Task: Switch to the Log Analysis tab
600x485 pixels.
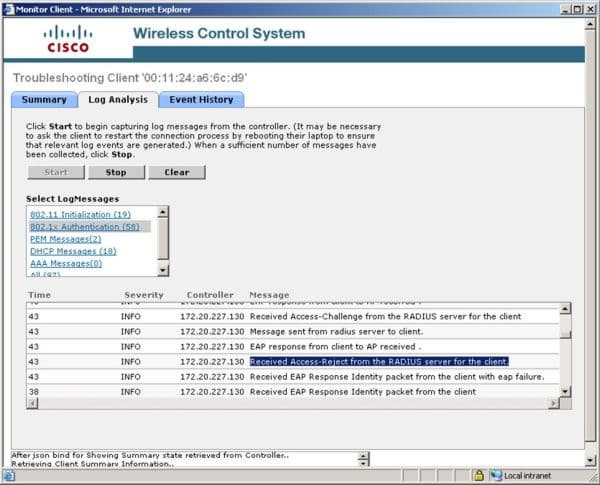Action: click(x=118, y=100)
